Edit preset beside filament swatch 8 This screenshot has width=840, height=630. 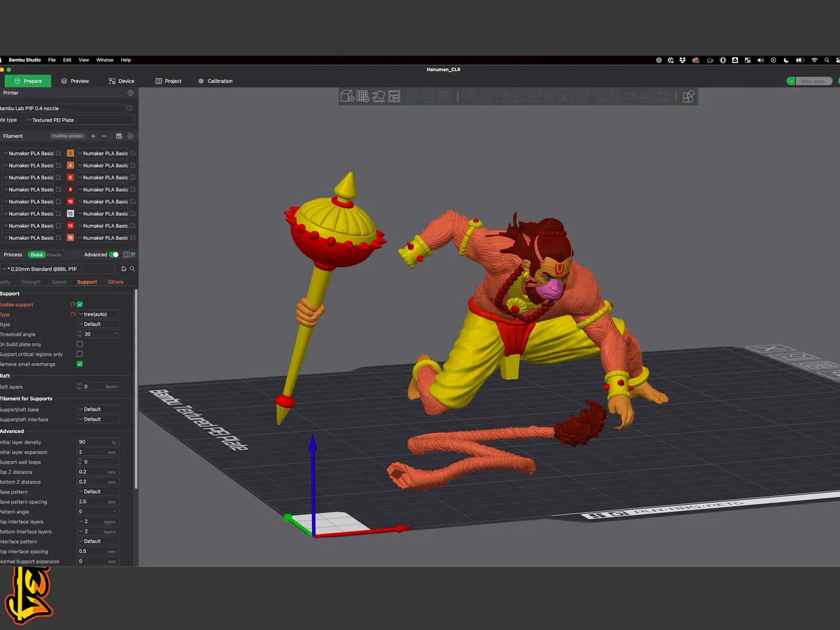point(133,190)
